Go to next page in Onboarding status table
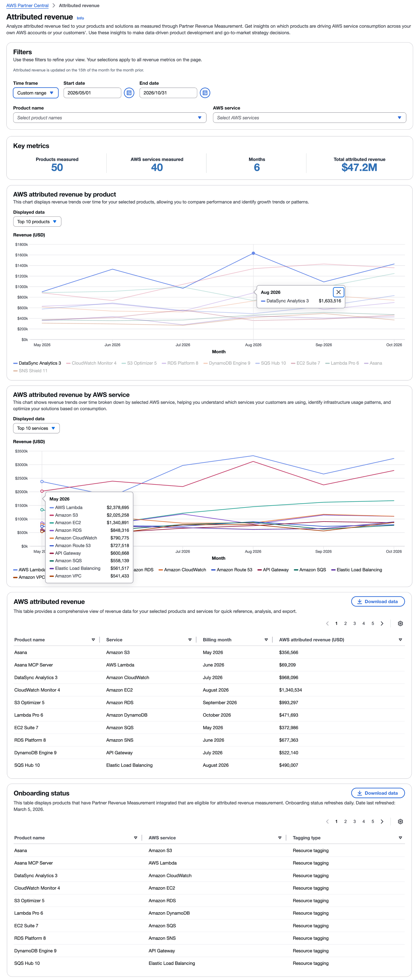This screenshot has height=980, width=418. point(382,821)
